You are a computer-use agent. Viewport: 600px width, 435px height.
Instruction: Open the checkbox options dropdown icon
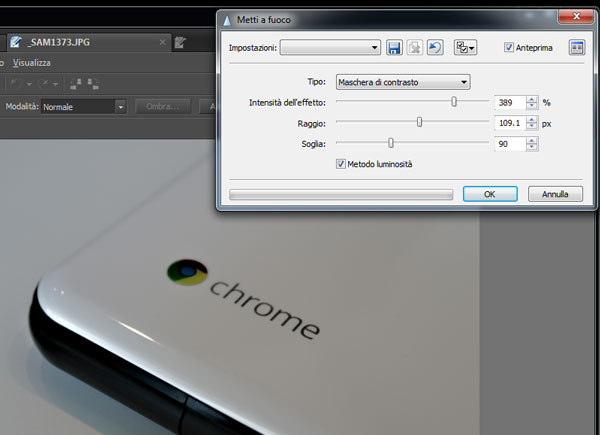point(465,48)
